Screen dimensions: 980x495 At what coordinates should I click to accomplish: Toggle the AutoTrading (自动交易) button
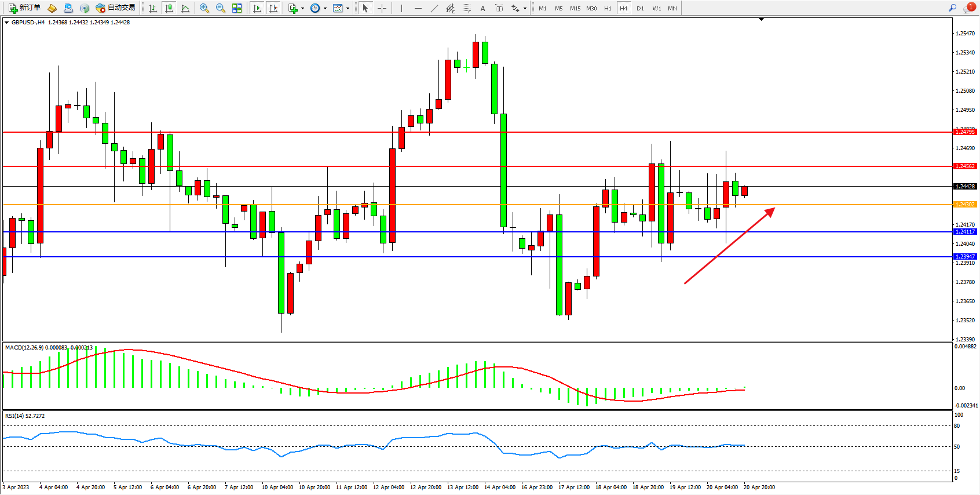tap(116, 8)
